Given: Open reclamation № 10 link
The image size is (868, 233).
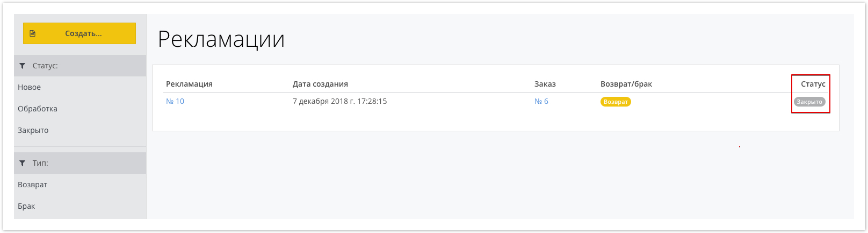Looking at the screenshot, I should point(175,101).
